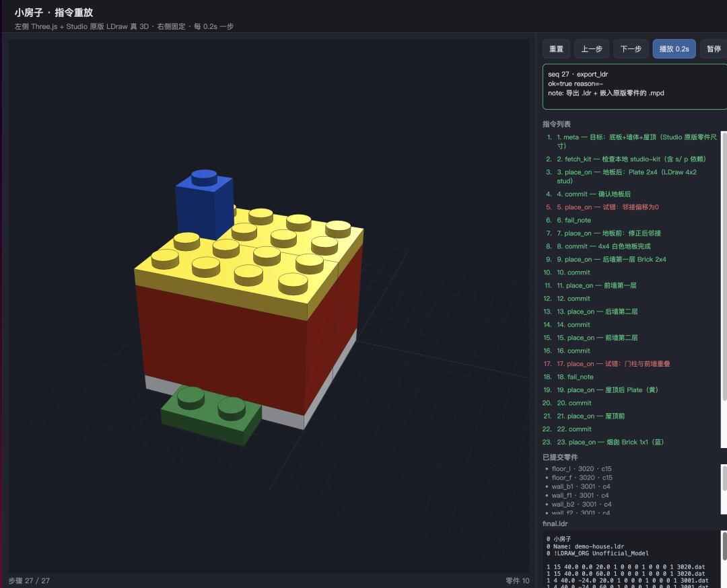Select instruction '4. commit — 确认地板后'

[x=594, y=194]
